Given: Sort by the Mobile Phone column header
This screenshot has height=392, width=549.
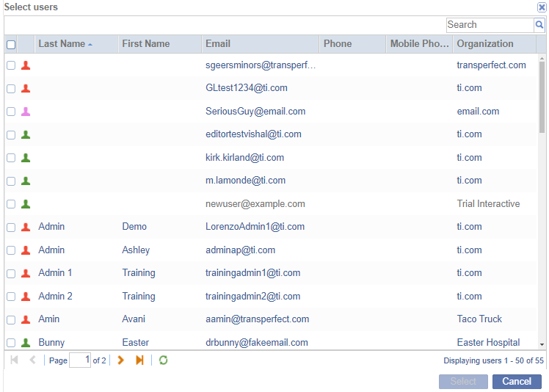Looking at the screenshot, I should tap(419, 44).
